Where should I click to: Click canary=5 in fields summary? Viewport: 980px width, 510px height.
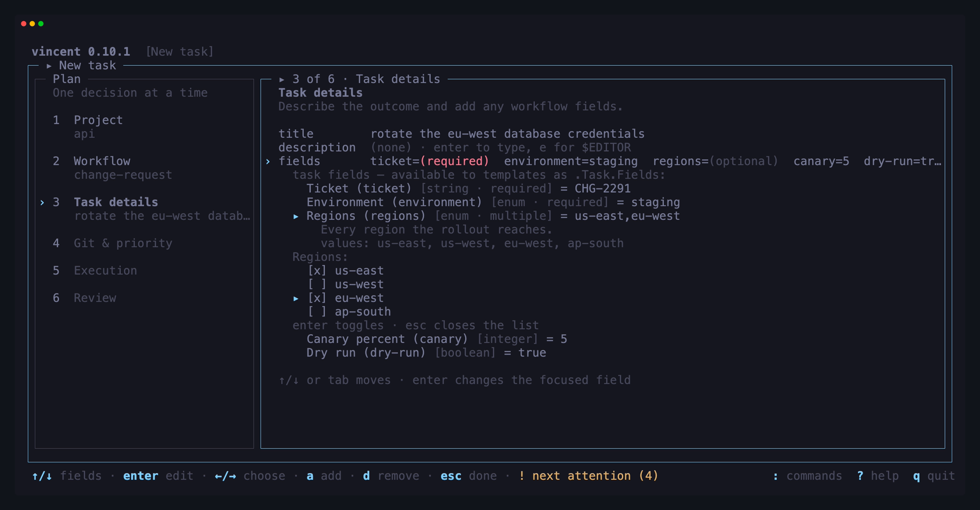(x=821, y=161)
